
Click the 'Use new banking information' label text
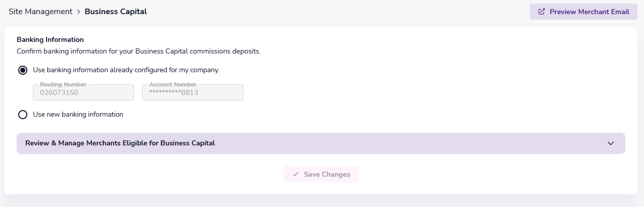pyautogui.click(x=78, y=114)
